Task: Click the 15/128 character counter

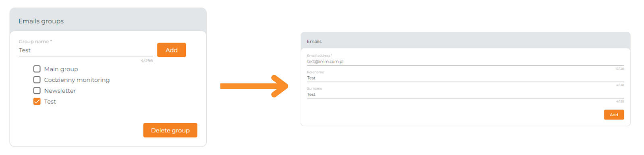Action: [x=619, y=69]
